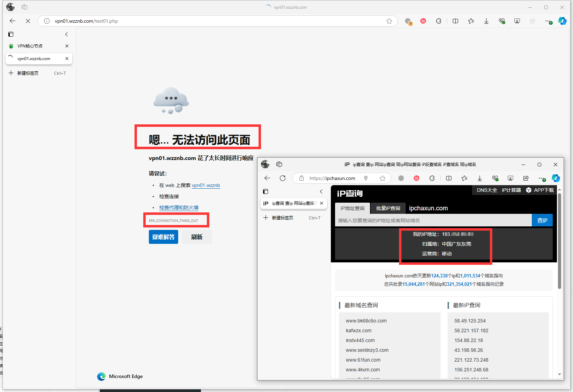This screenshot has height=392, width=573.
Task: Select the iP地址查询 tab
Action: click(352, 208)
